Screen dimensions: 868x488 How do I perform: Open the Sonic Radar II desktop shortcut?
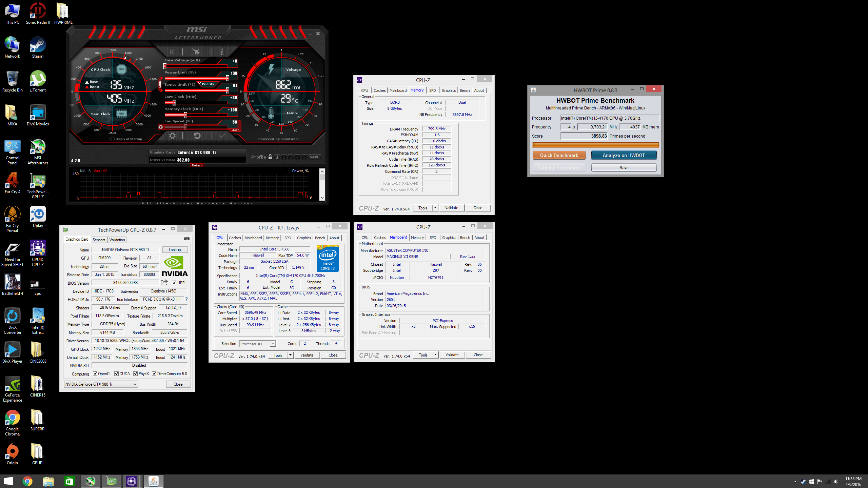38,14
